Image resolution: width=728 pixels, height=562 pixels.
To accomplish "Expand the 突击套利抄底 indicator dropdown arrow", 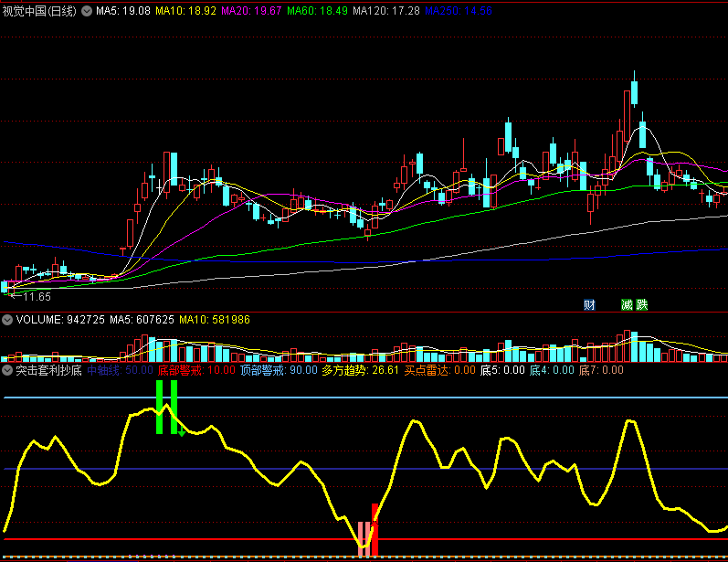I will (x=7, y=370).
